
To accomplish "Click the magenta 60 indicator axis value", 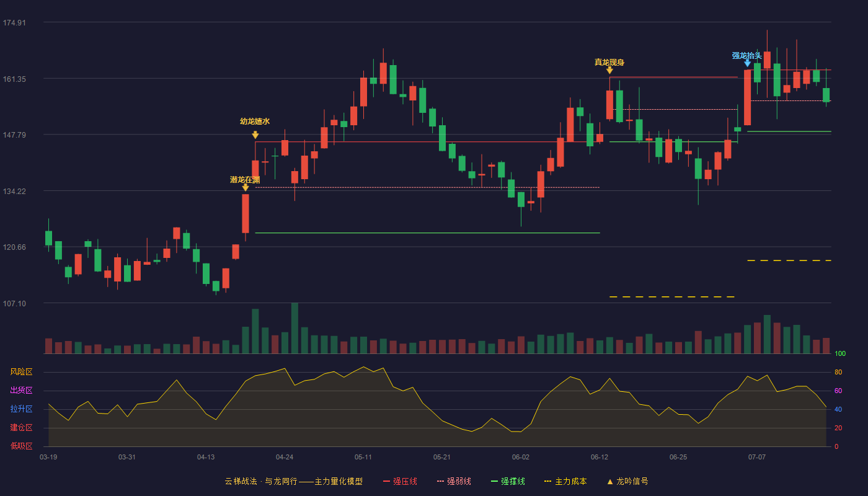I will (x=838, y=391).
